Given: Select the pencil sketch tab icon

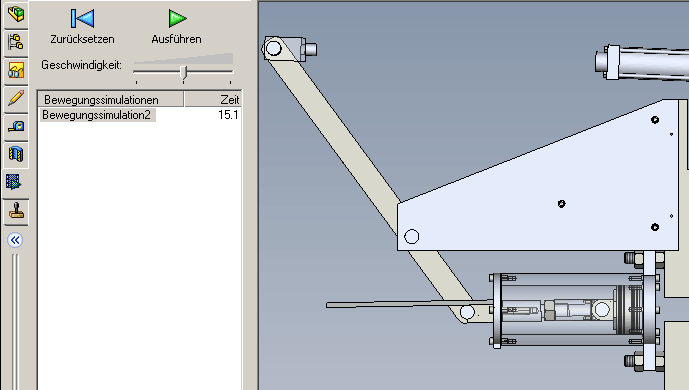Looking at the screenshot, I should pos(16,98).
